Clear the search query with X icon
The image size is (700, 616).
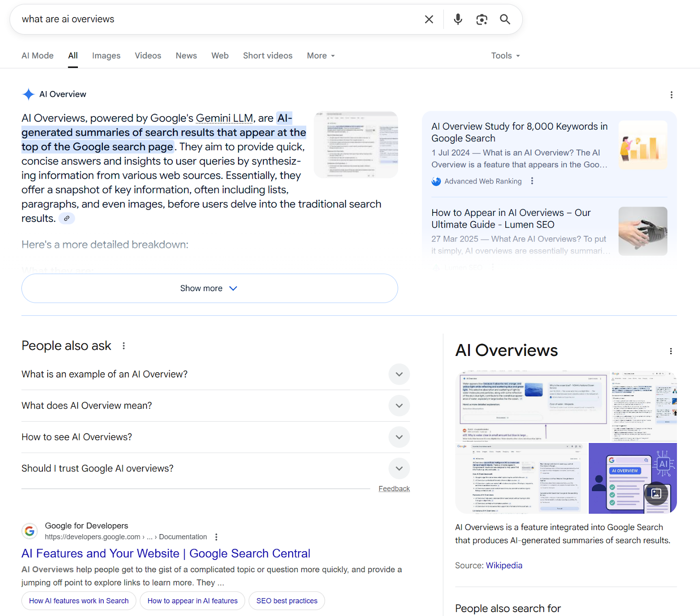[429, 19]
